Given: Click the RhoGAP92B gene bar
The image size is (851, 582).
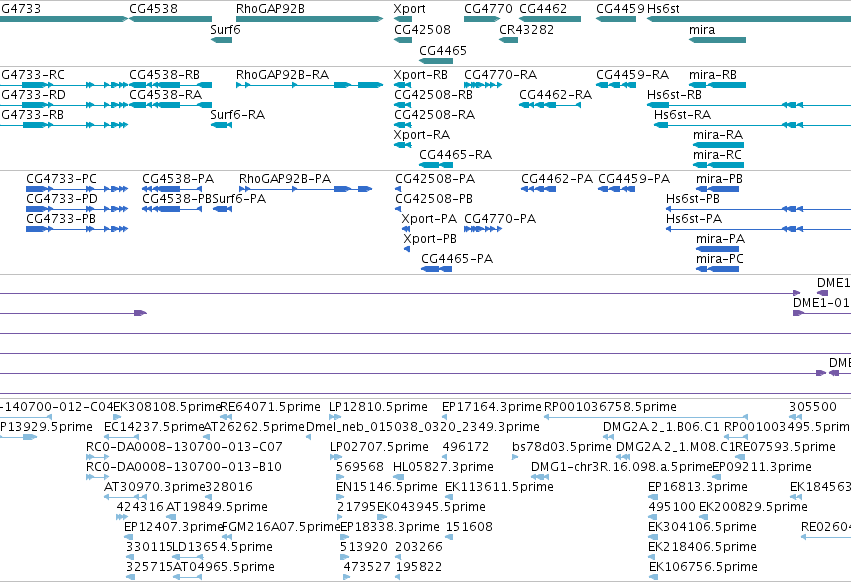Looking at the screenshot, I should pyautogui.click(x=309, y=19).
